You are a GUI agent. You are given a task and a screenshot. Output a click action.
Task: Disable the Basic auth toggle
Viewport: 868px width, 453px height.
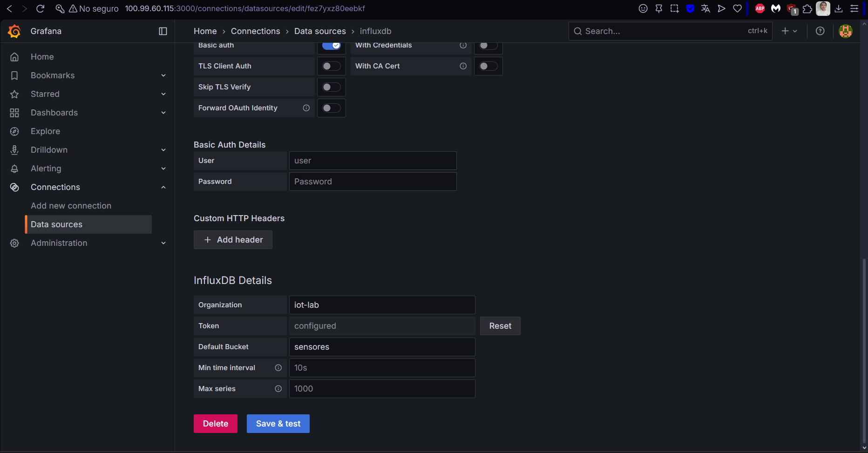coord(332,45)
